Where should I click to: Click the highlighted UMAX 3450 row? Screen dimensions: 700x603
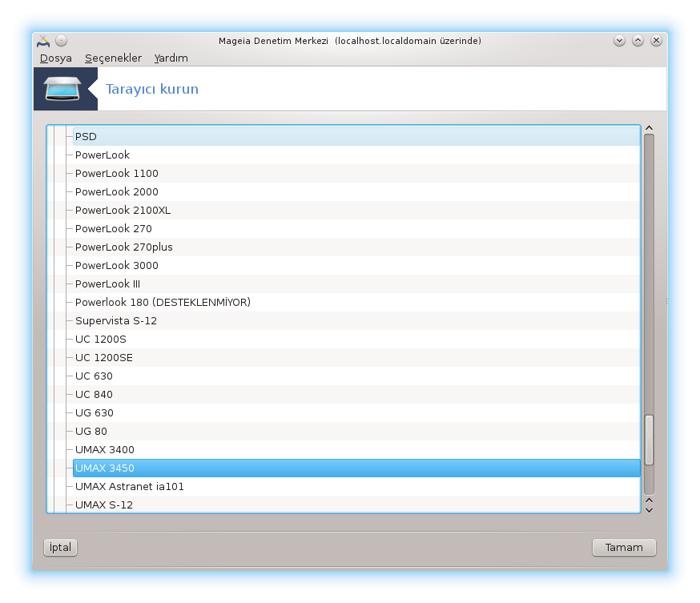[356, 468]
